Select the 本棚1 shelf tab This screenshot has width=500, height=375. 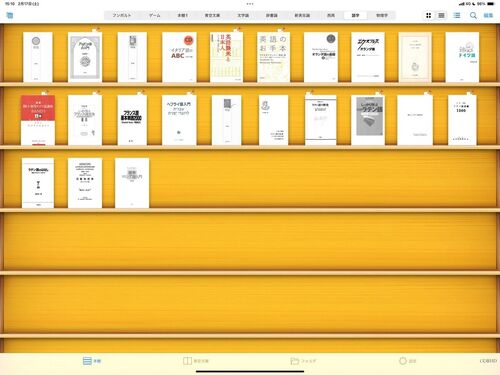[182, 15]
